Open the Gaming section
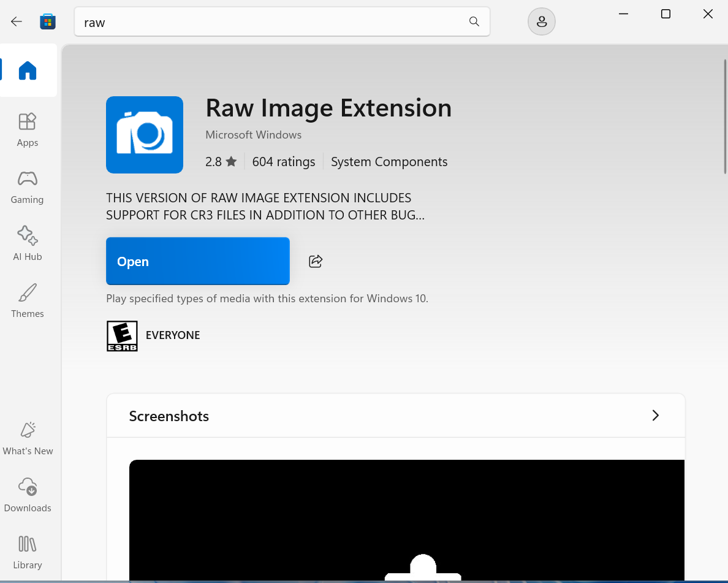This screenshot has width=728, height=583. coord(28,187)
